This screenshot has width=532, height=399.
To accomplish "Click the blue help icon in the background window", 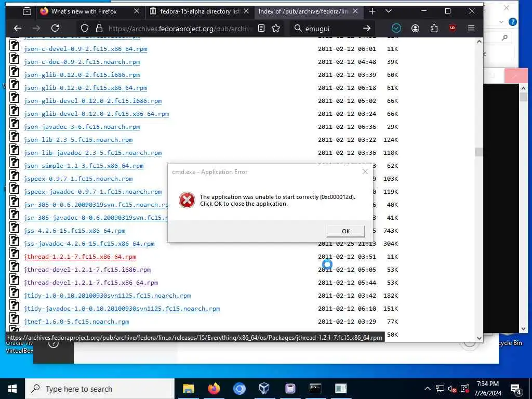I will (513, 22).
